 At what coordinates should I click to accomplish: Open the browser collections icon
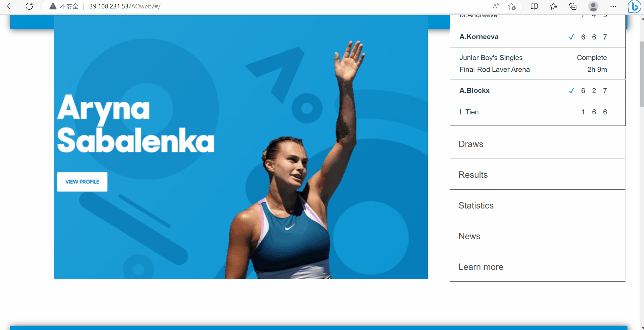coord(573,6)
